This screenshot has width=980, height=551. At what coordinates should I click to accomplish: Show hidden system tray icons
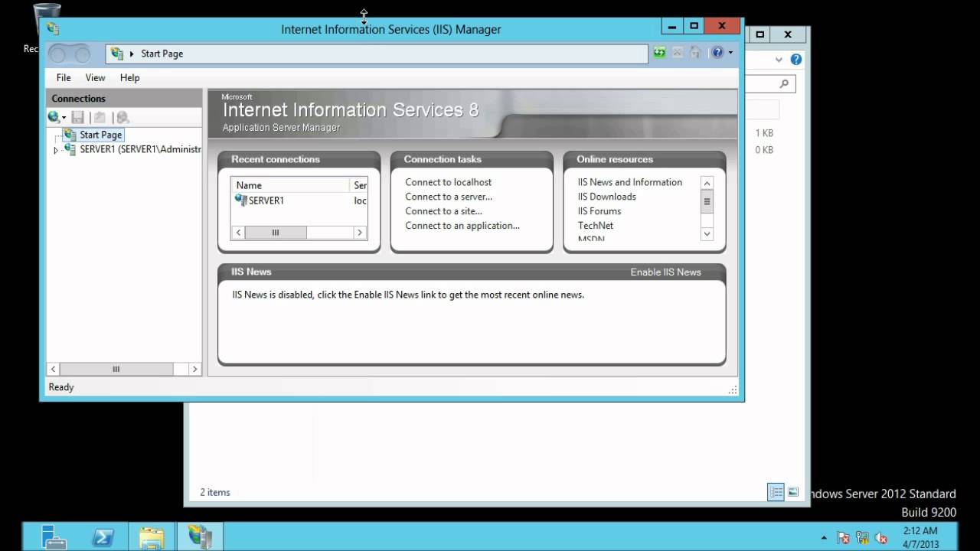824,538
